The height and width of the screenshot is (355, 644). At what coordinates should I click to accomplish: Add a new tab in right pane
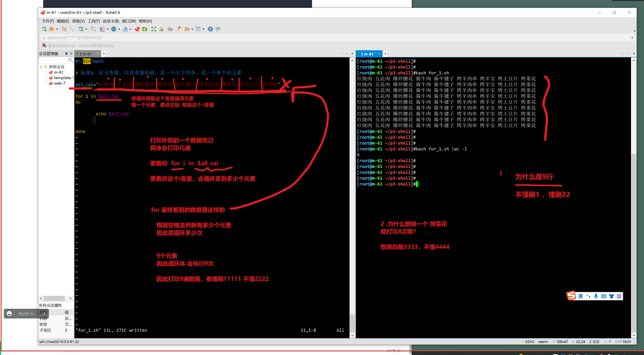pos(385,54)
